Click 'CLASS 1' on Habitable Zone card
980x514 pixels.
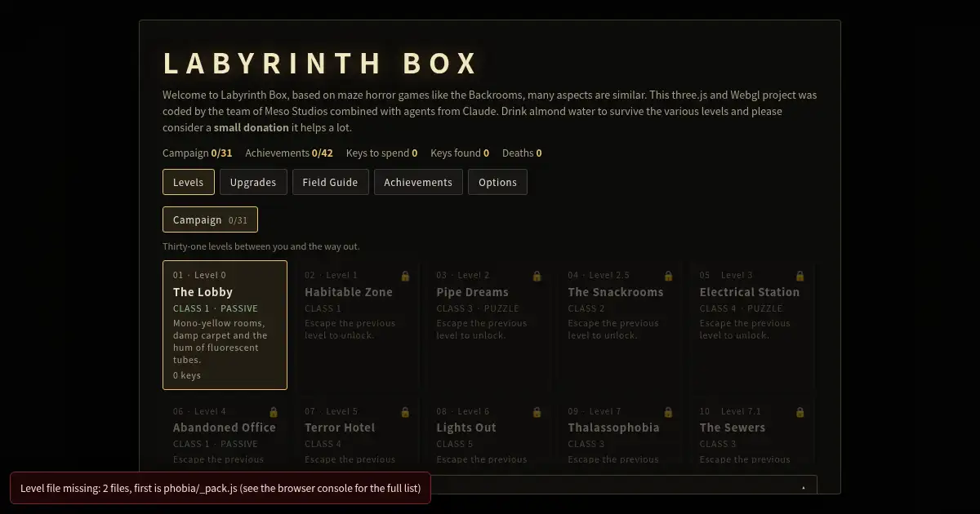tap(323, 308)
